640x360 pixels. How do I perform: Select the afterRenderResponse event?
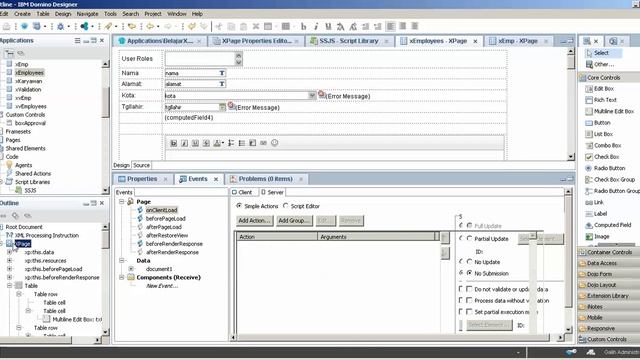click(x=172, y=252)
